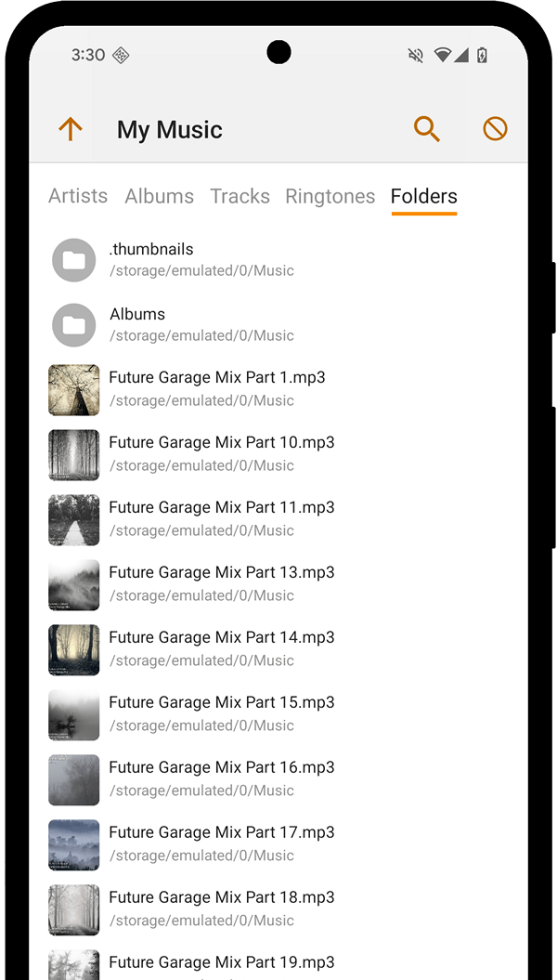Screen dimensions: 557x980
Task: Select the Tracks tab
Action: [240, 196]
